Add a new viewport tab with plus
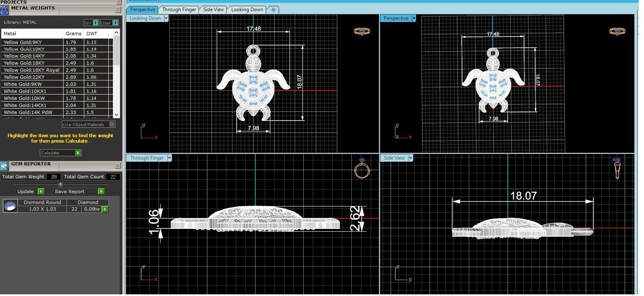 coord(273,10)
